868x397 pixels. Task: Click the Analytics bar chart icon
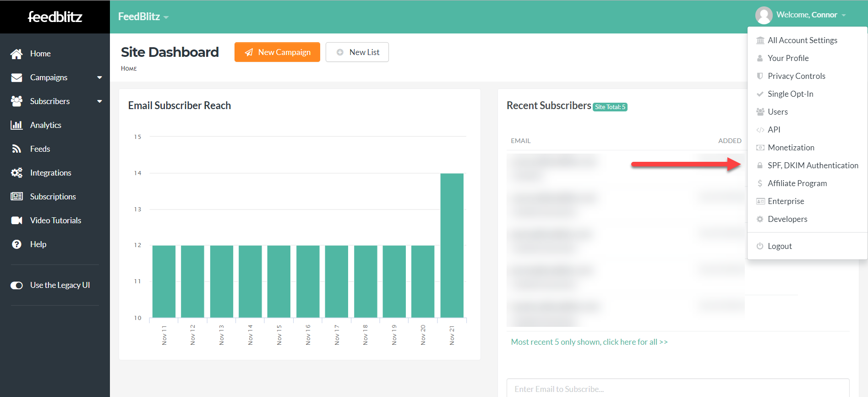pos(16,125)
